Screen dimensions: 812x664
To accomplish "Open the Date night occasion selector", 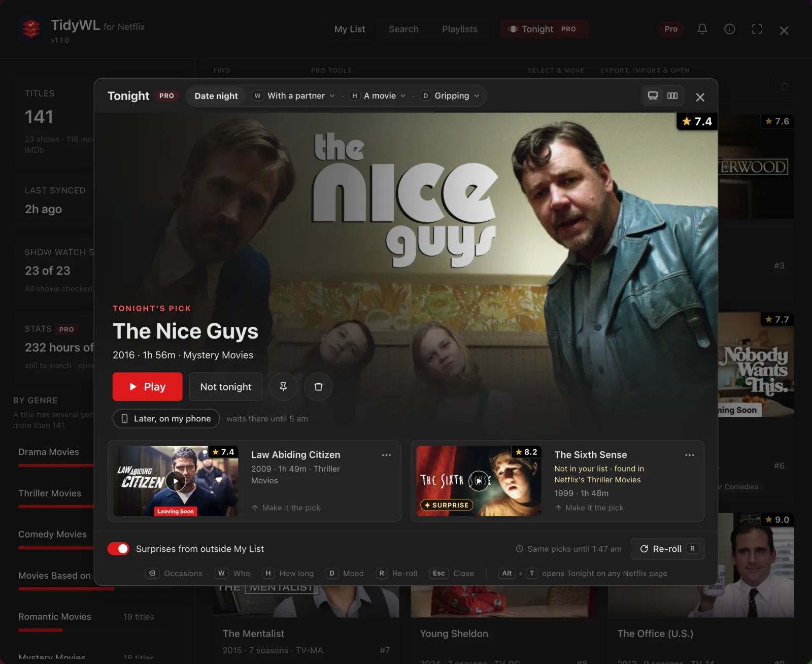I will point(216,95).
